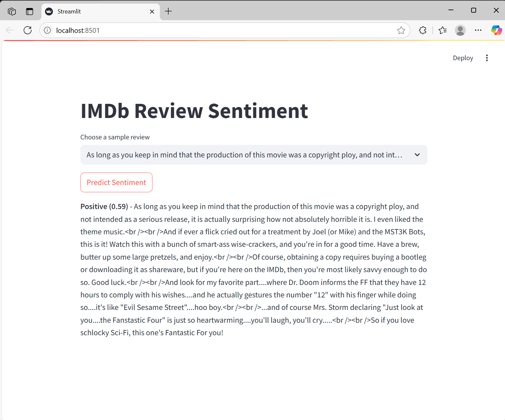Expand the sample review dropdown chevron
The height and width of the screenshot is (420, 505).
[x=417, y=155]
